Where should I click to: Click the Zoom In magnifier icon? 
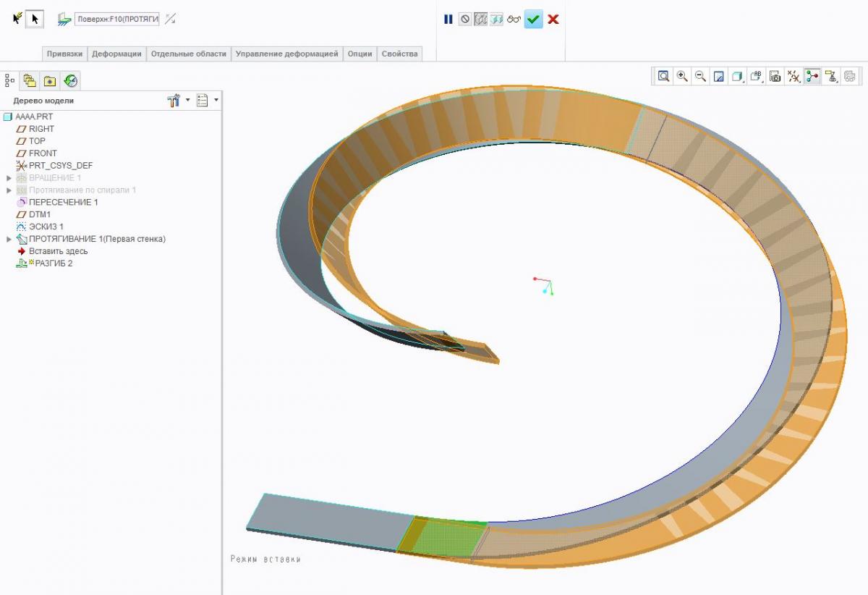(681, 76)
